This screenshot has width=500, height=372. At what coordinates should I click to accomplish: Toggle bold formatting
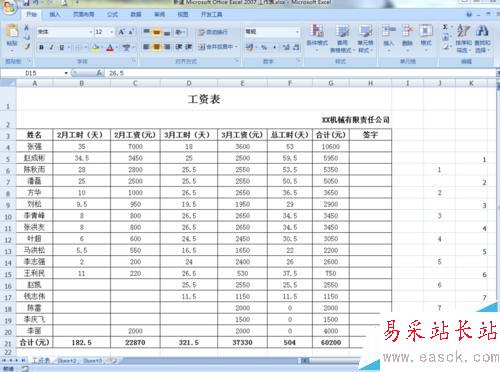coord(41,48)
